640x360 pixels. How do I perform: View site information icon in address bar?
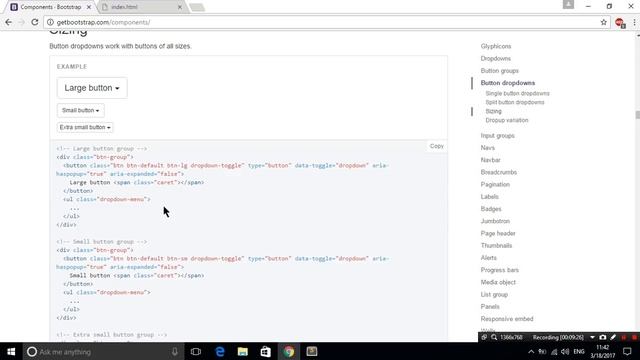(x=50, y=22)
